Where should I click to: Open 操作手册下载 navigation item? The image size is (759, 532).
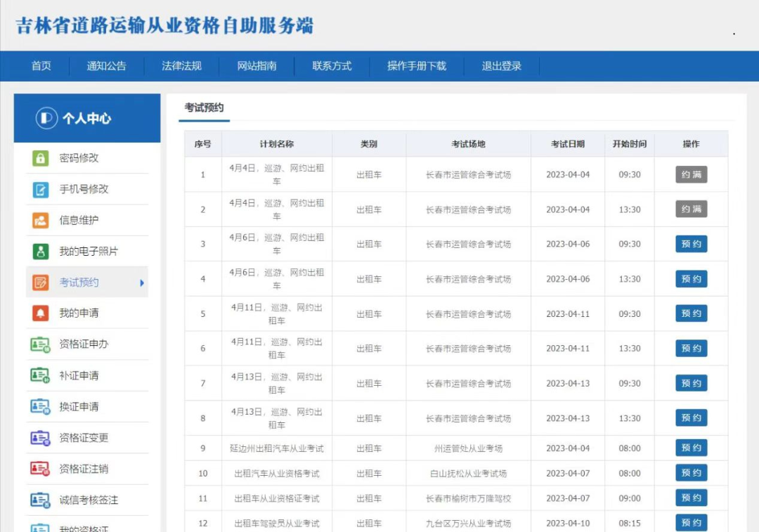tap(416, 66)
